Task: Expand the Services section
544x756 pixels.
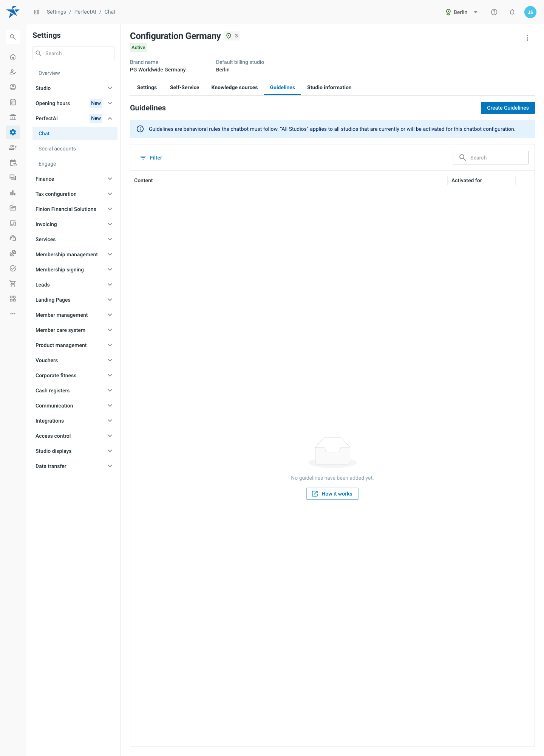Action: [x=75, y=239]
